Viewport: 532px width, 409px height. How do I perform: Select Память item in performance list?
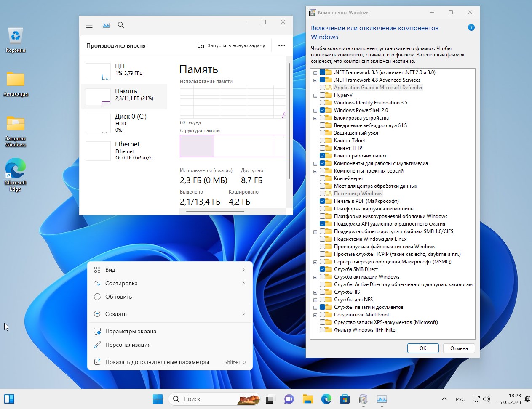[124, 96]
